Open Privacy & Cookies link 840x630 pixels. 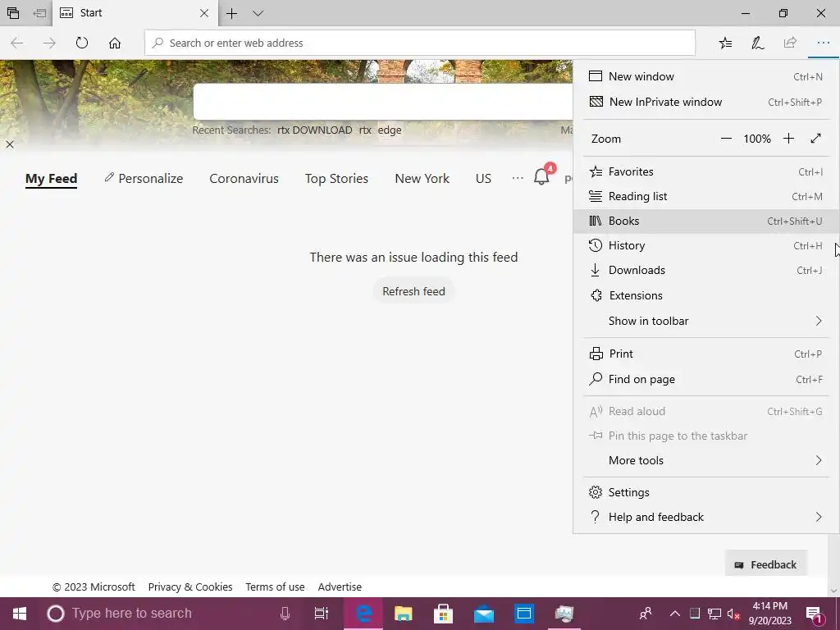click(x=190, y=587)
